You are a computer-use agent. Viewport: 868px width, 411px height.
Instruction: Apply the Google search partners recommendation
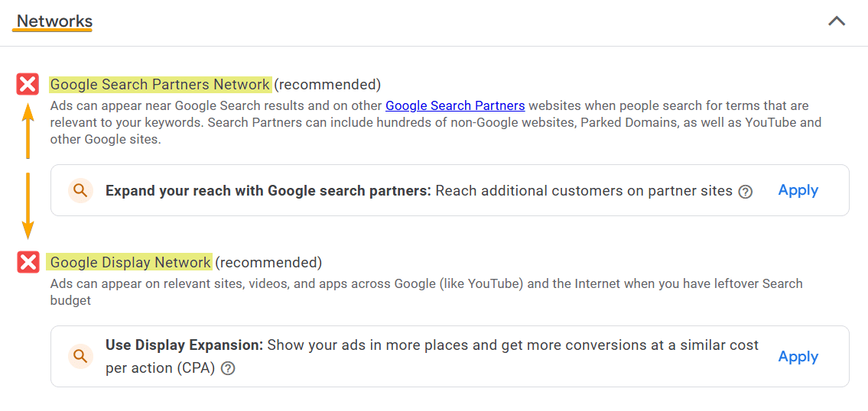point(798,190)
